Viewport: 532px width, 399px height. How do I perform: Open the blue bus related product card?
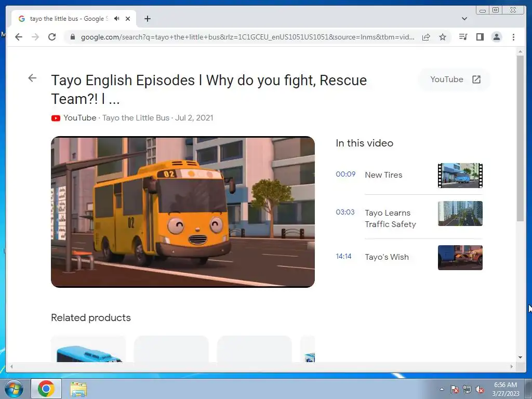pyautogui.click(x=88, y=349)
